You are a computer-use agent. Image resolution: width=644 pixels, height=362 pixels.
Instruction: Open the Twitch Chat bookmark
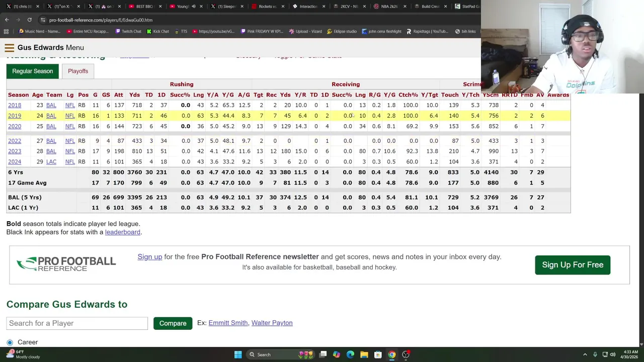coord(128,31)
